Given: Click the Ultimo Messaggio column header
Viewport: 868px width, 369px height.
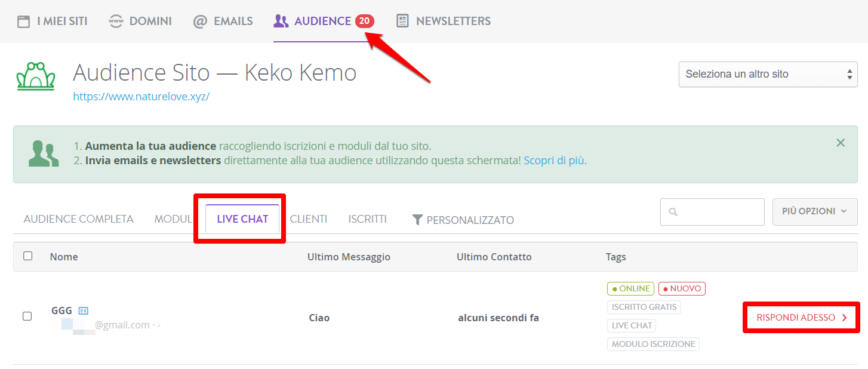Looking at the screenshot, I should 349,257.
